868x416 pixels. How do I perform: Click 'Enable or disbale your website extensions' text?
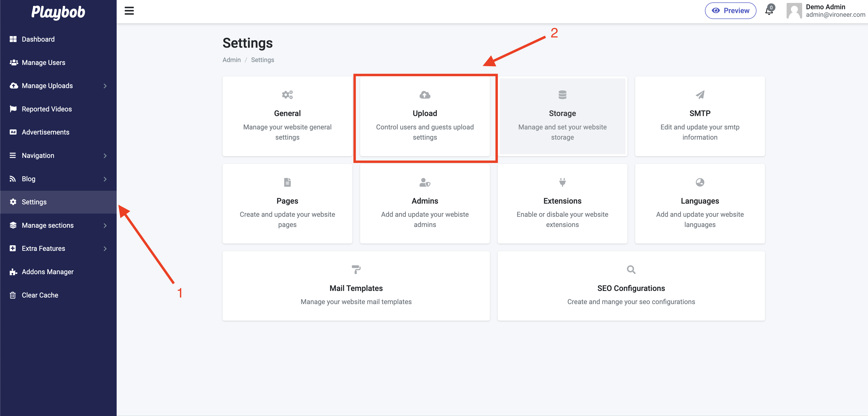pos(562,219)
